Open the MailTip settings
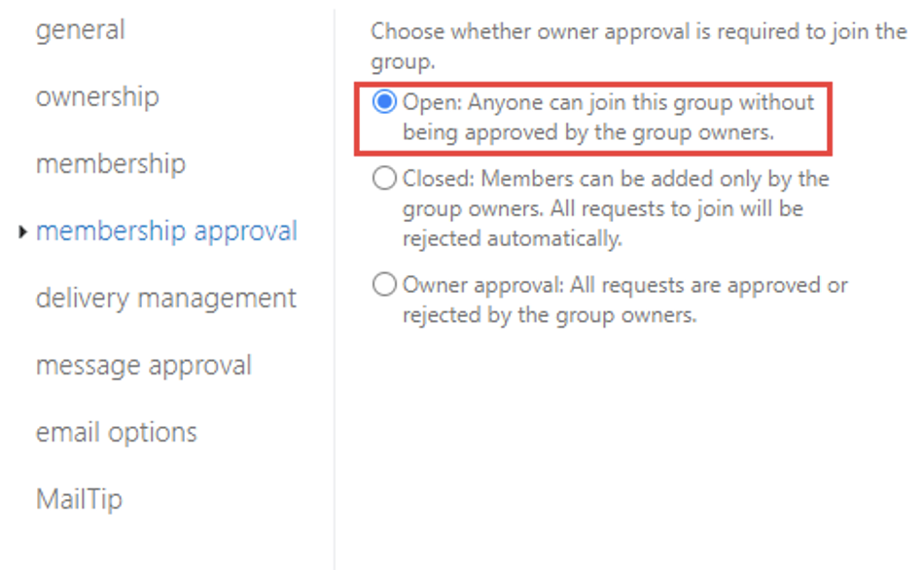 tap(79, 499)
